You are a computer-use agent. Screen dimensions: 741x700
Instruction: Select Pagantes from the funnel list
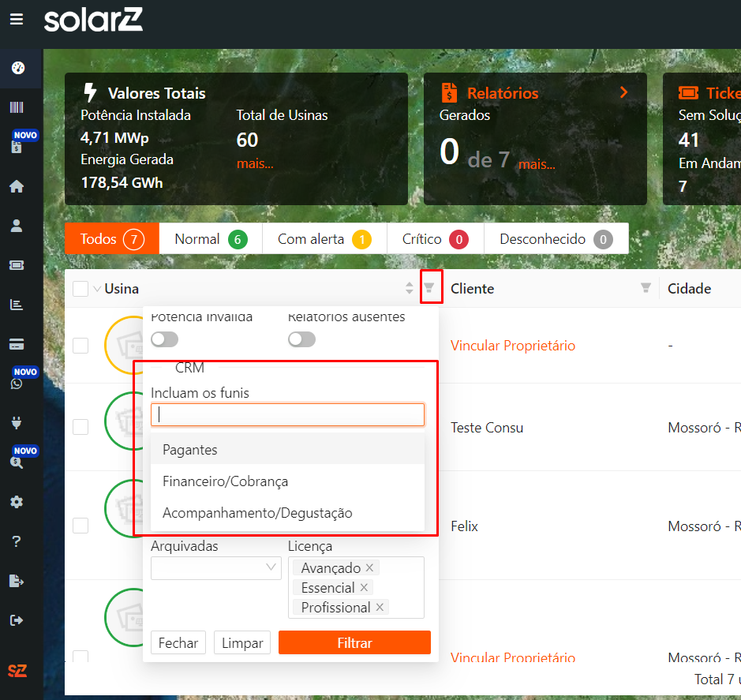pyautogui.click(x=190, y=450)
